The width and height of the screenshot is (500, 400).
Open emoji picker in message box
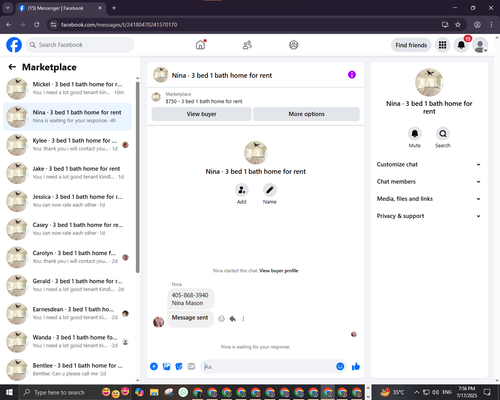(x=340, y=367)
